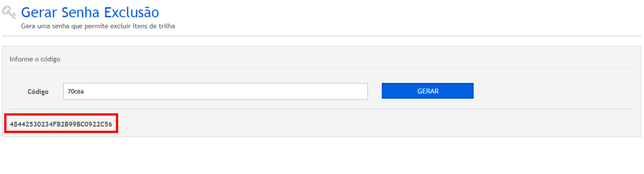Click the word "senha" in the subtitle
The width and height of the screenshot is (644, 174).
point(61,26)
